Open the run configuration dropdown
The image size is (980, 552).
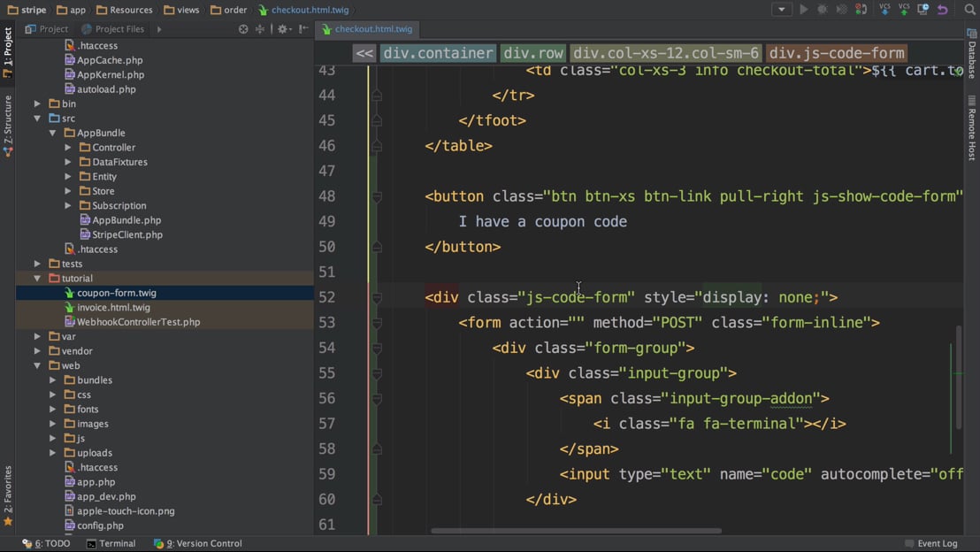point(781,10)
